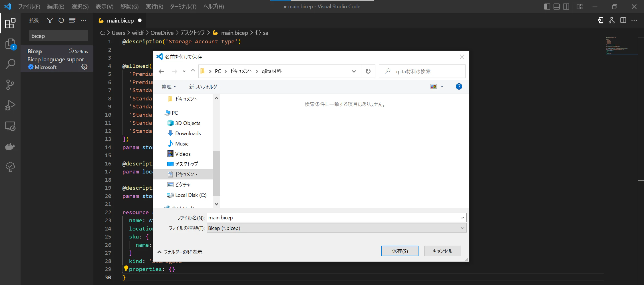Click chevron after ドキュメント in address bar

257,71
